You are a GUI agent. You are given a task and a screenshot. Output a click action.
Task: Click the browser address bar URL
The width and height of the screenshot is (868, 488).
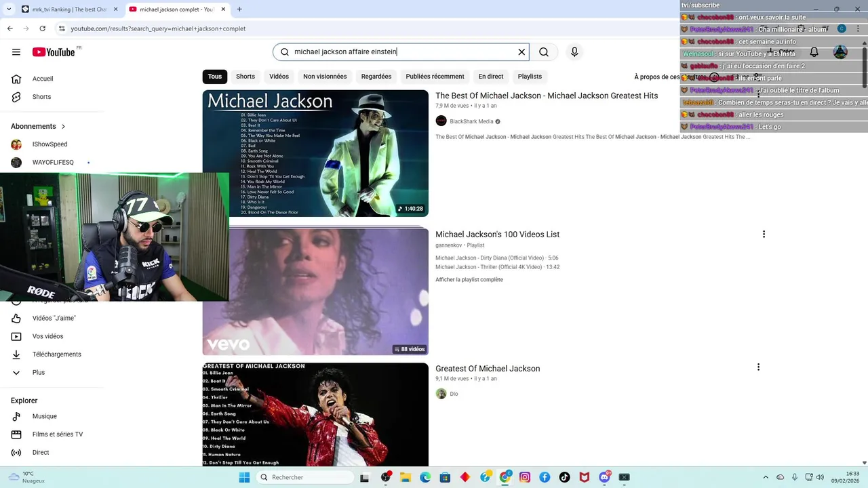click(x=158, y=28)
